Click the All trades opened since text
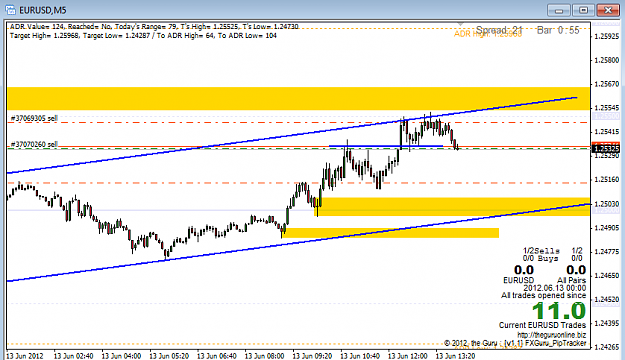625x360 pixels. [543, 295]
